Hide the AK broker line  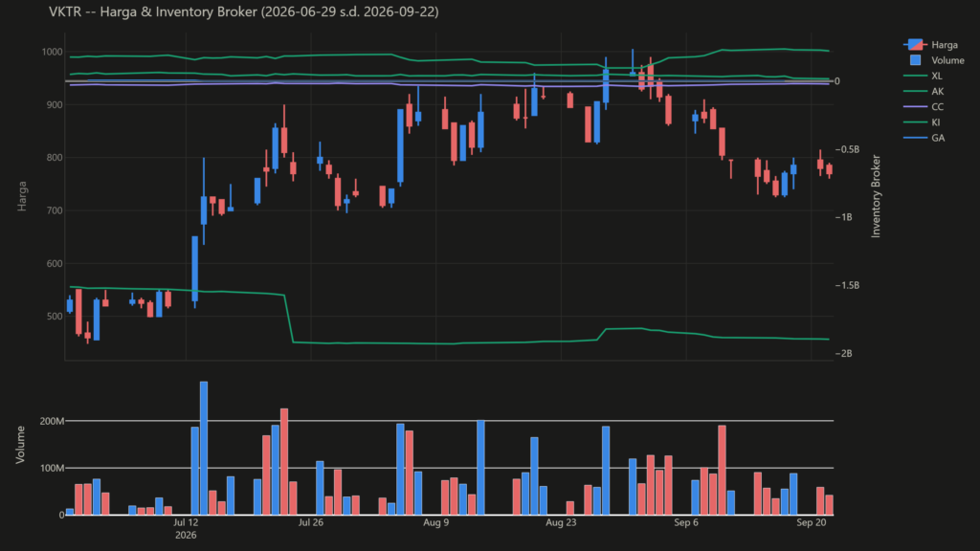[x=924, y=92]
